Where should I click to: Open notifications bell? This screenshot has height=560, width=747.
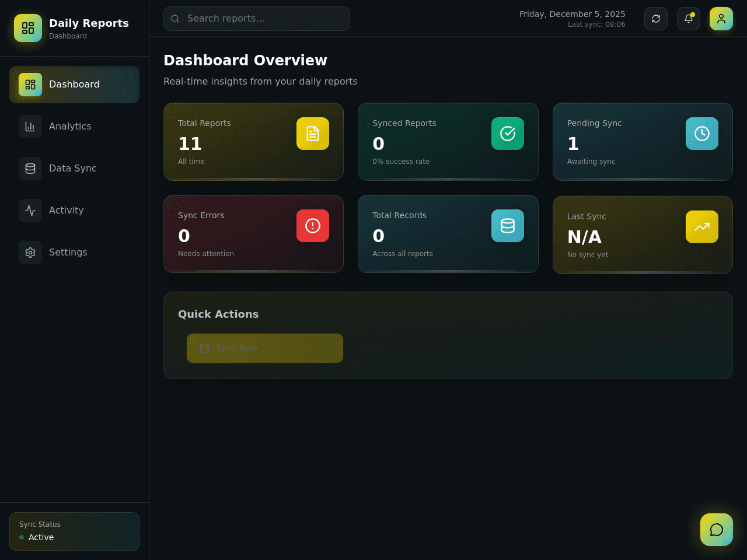click(689, 19)
